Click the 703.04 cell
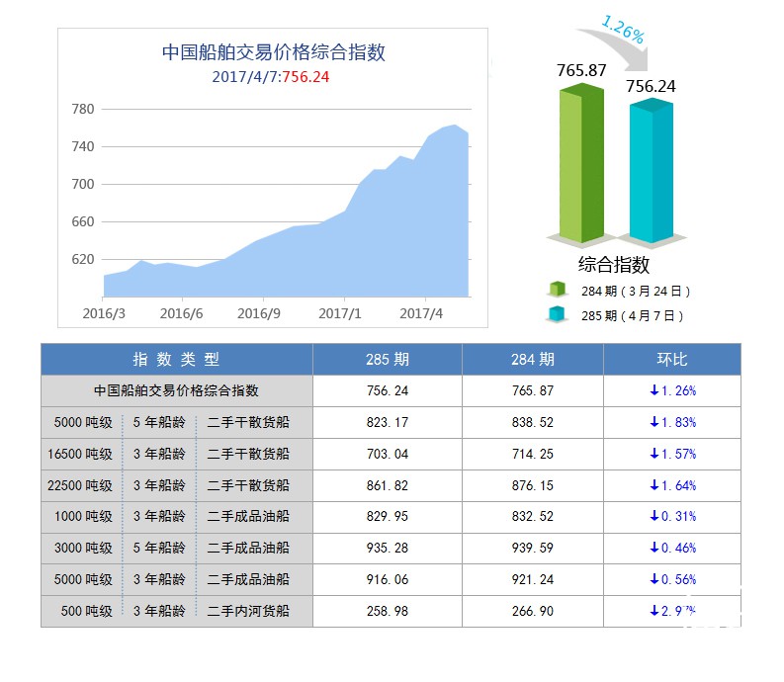Viewport: 784px width, 682px height. [x=388, y=454]
